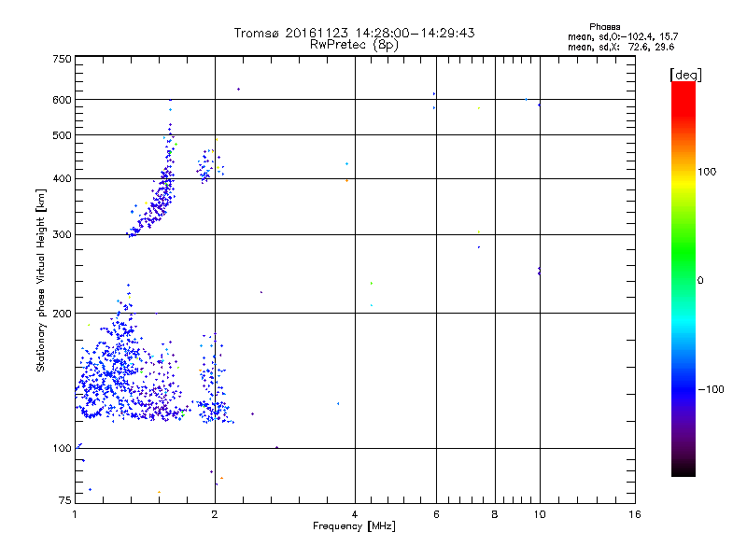
Task: Click the x-axis tick label '10'
Action: [x=540, y=514]
